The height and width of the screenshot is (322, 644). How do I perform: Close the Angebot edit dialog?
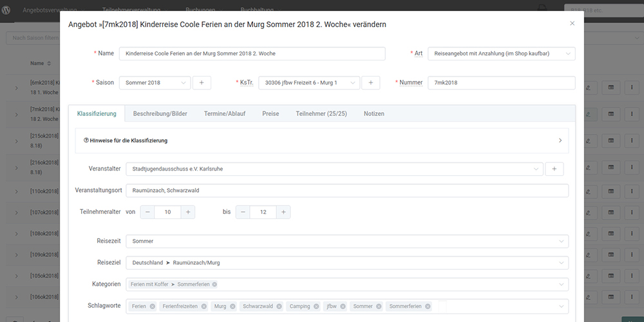(572, 23)
